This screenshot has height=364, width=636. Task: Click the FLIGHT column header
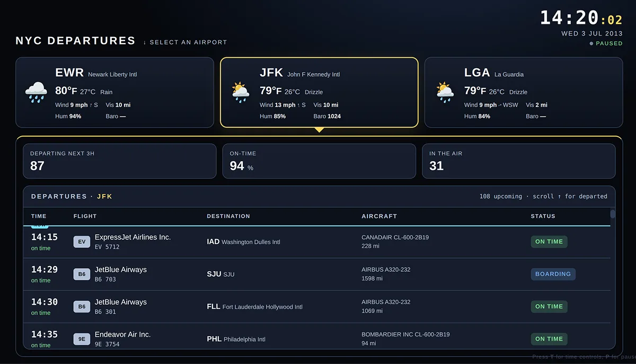tap(85, 216)
